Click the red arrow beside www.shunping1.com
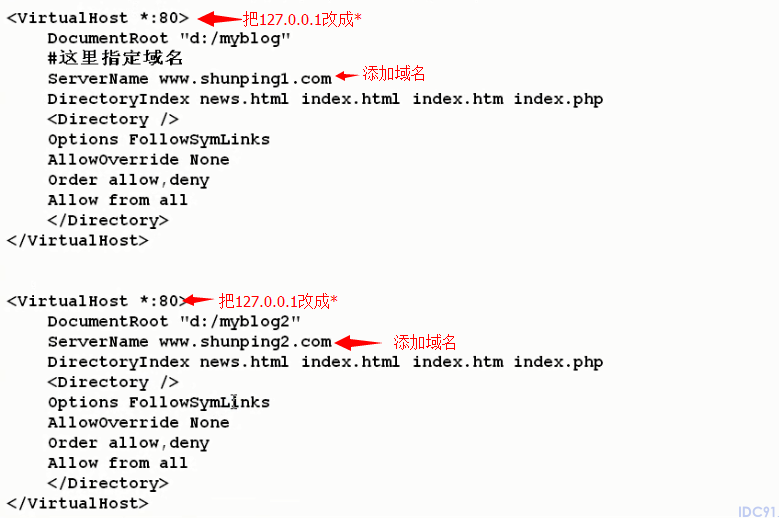The image size is (779, 518). (347, 76)
